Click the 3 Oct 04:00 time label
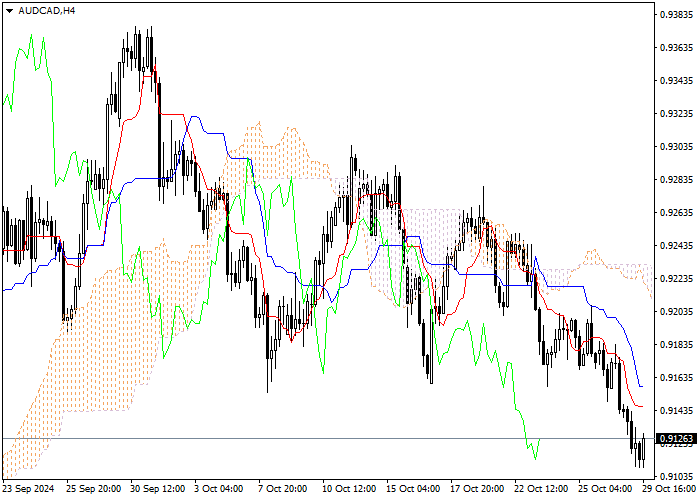 [219, 489]
